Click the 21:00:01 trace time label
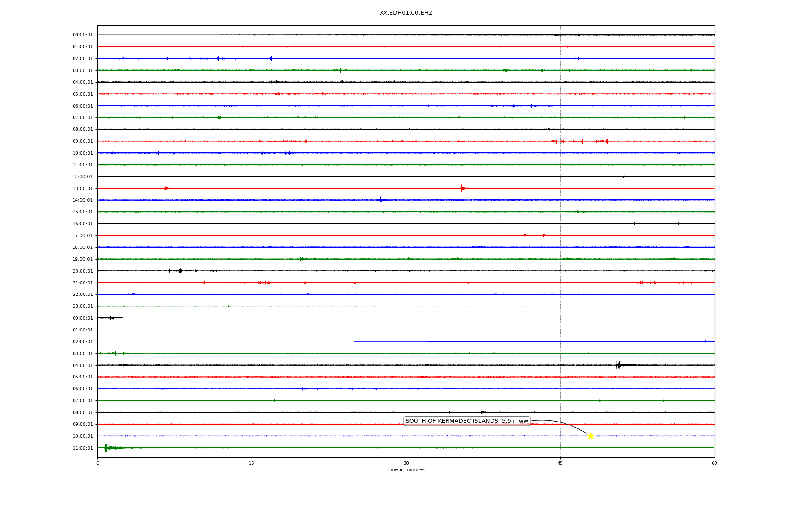Image resolution: width=812 pixels, height=508 pixels. coord(82,283)
